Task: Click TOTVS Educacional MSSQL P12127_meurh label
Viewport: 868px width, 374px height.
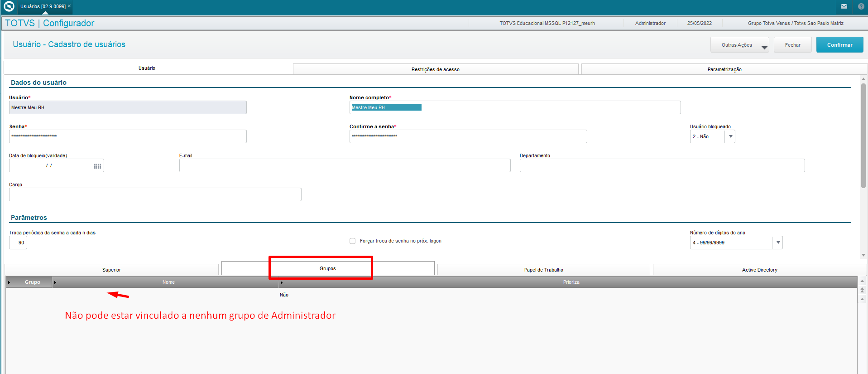Action: (547, 23)
